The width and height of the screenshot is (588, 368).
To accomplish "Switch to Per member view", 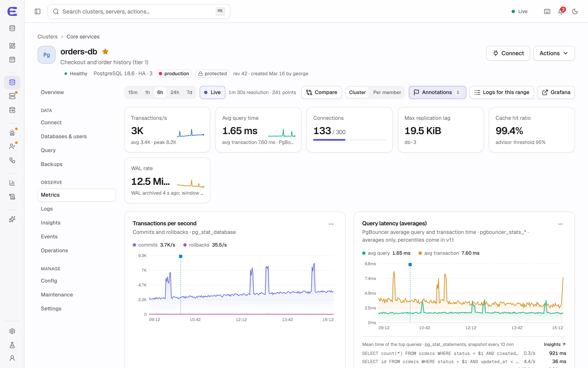I will 387,92.
